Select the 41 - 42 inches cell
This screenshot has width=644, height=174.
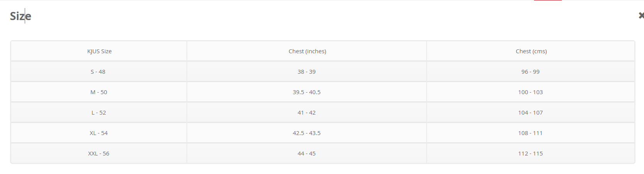(307, 113)
